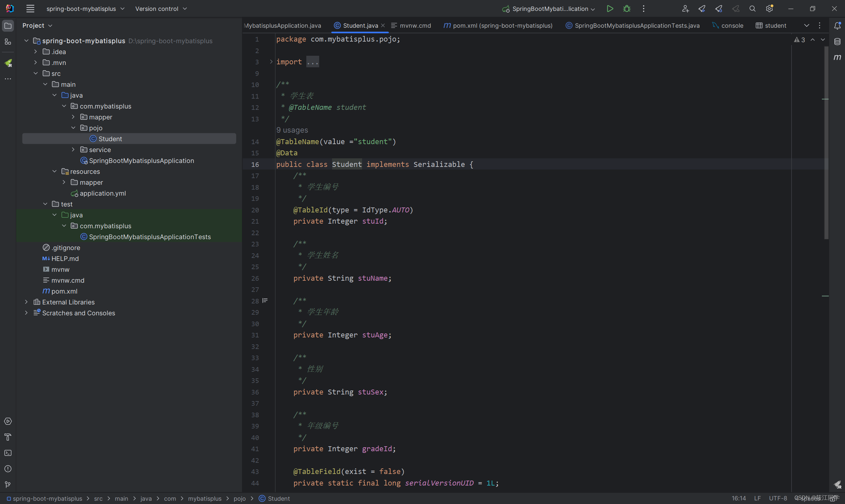Screen dimensions: 845x504
Task: Click the Debug tool icon
Action: point(626,8)
